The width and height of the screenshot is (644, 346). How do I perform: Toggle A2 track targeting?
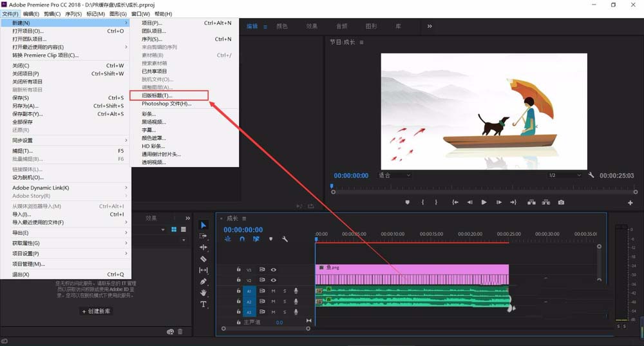pos(249,302)
